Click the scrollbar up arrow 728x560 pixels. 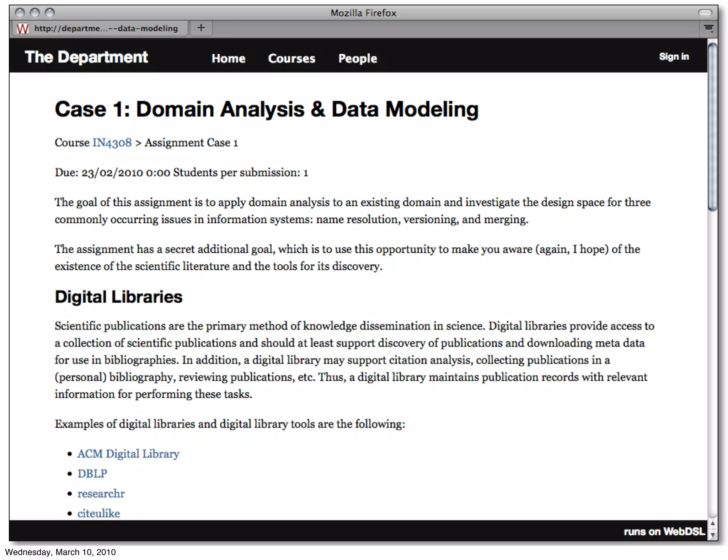712,523
